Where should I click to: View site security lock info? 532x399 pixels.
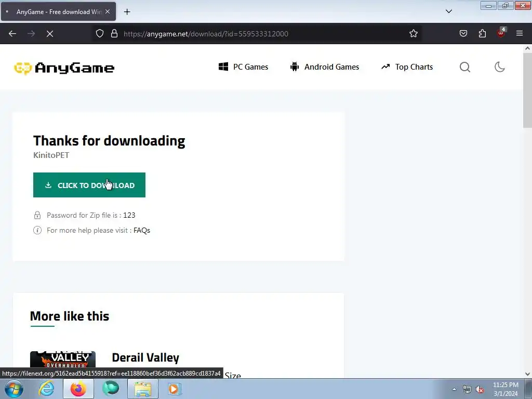click(114, 34)
